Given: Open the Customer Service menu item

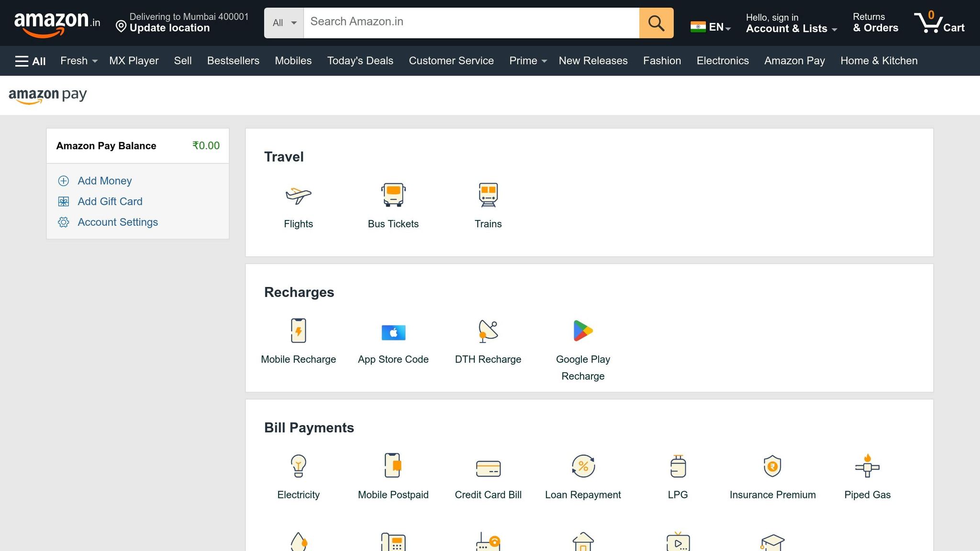Looking at the screenshot, I should click(451, 61).
